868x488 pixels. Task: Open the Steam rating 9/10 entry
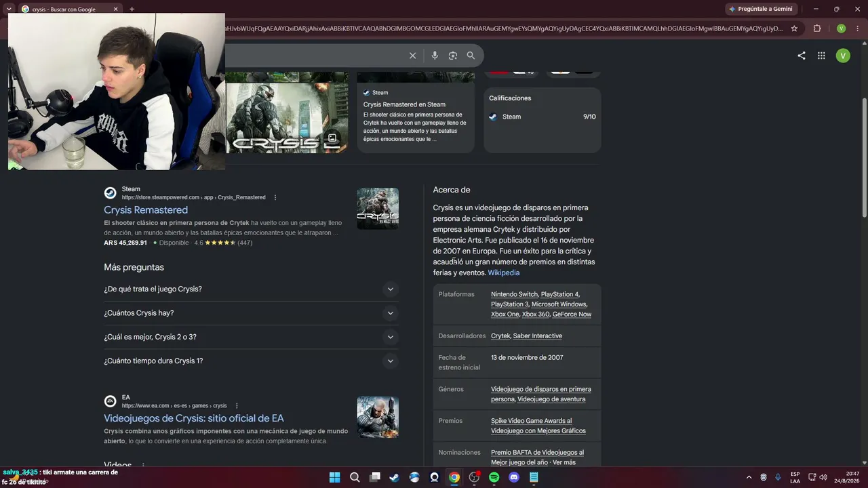click(x=542, y=117)
